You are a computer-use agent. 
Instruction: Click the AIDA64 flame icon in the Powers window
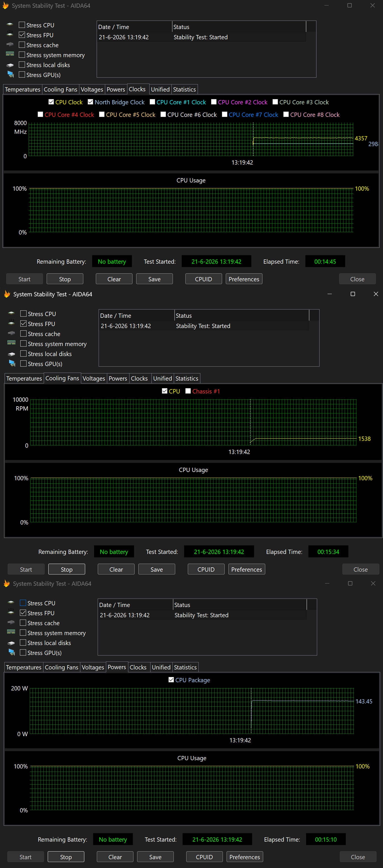point(7,583)
